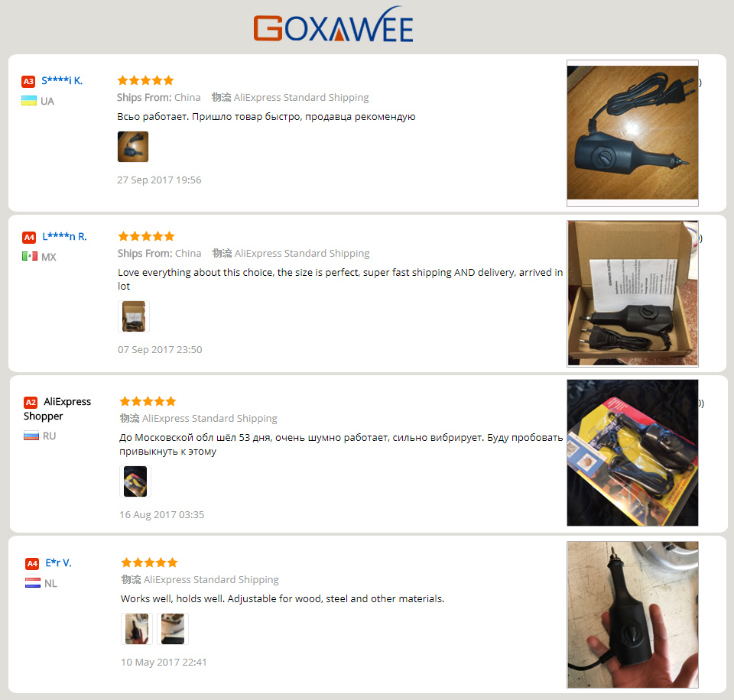This screenshot has height=700, width=734.
Task: Click the GOXAWEE brand logo
Action: coord(333,24)
